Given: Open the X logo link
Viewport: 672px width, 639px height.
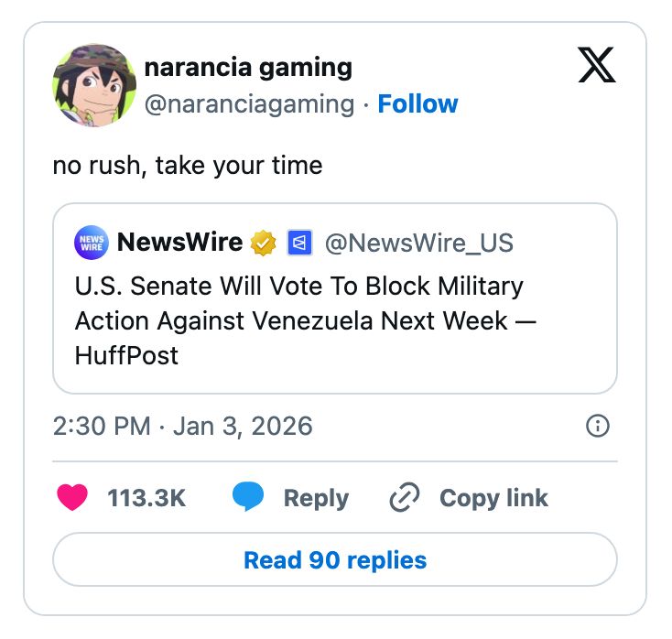Looking at the screenshot, I should click(597, 66).
